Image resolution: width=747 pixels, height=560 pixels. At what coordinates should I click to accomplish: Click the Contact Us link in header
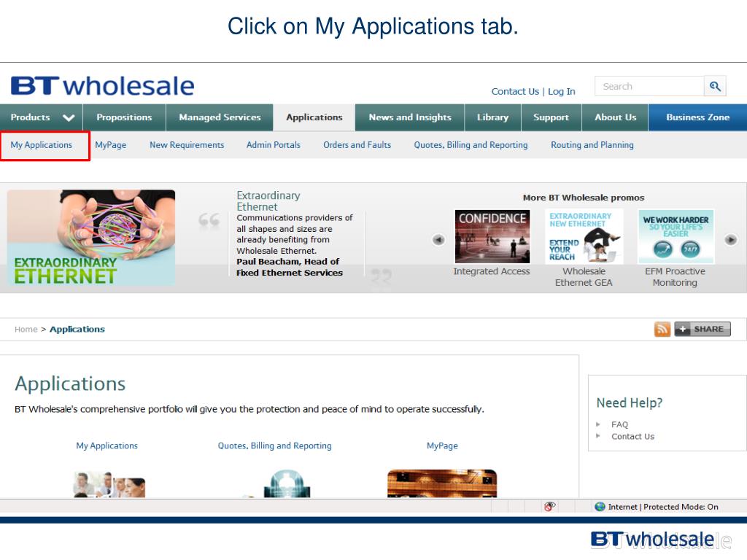point(515,91)
